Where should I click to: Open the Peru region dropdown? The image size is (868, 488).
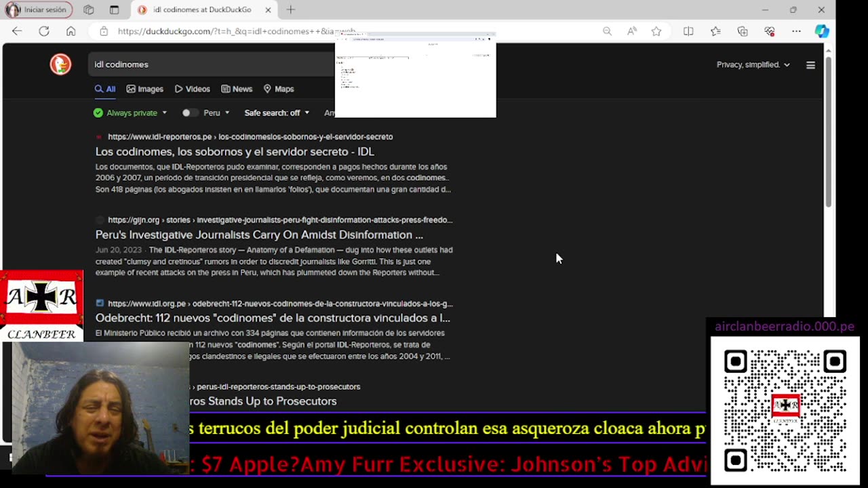[217, 113]
